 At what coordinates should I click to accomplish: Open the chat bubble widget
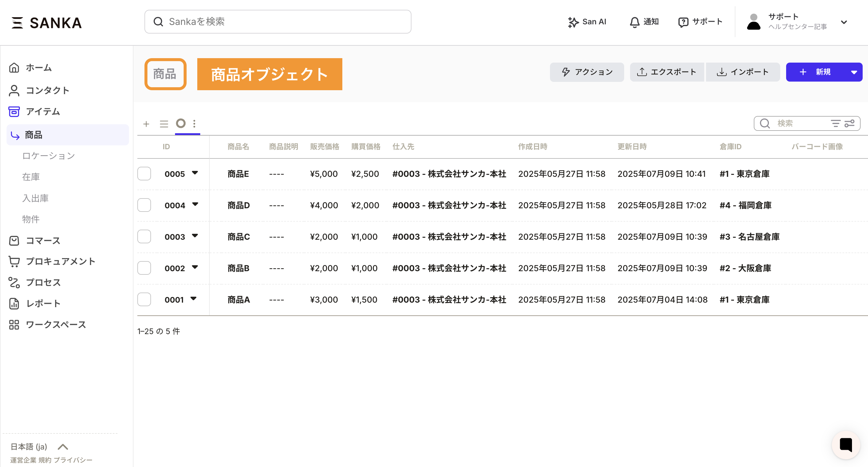[x=845, y=445]
